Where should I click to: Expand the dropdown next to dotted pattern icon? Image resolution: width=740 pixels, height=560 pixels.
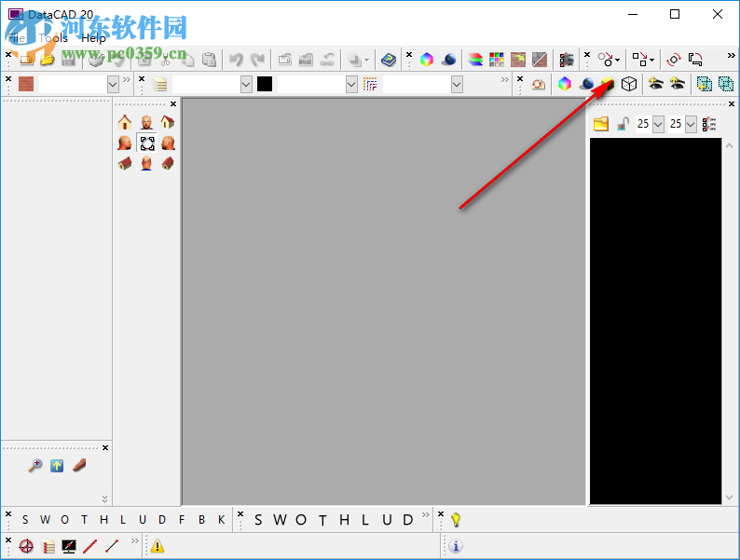coord(457,85)
